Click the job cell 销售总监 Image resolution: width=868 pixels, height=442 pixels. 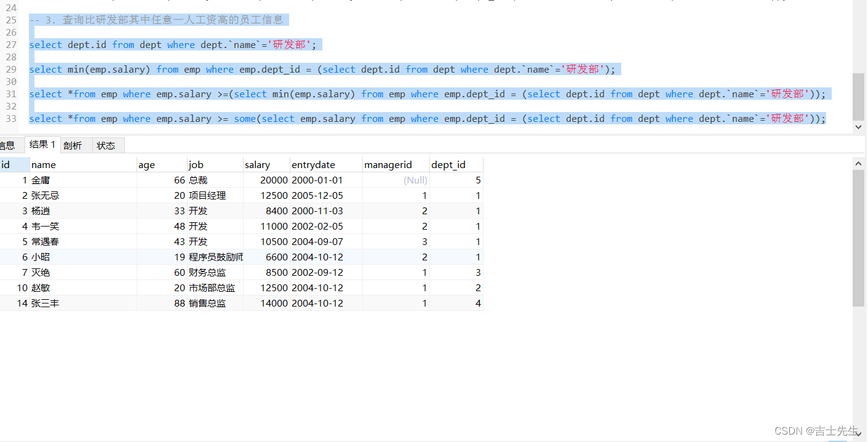coord(215,303)
